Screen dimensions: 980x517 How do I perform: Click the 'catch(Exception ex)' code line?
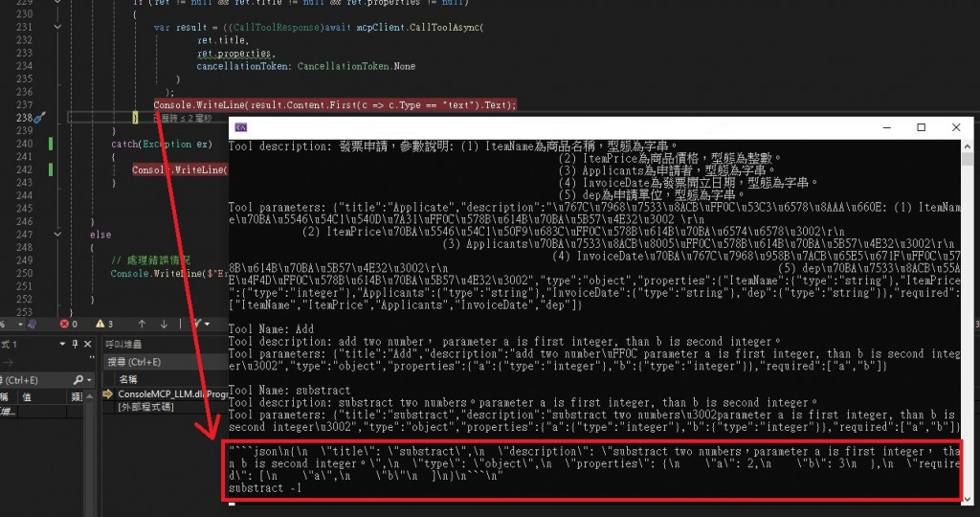(x=162, y=144)
